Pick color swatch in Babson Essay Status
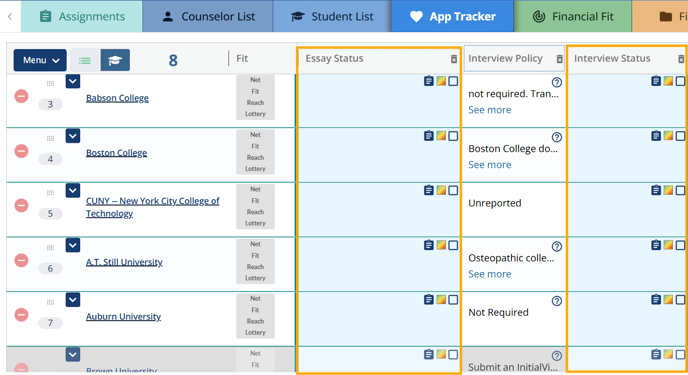 coord(441,81)
